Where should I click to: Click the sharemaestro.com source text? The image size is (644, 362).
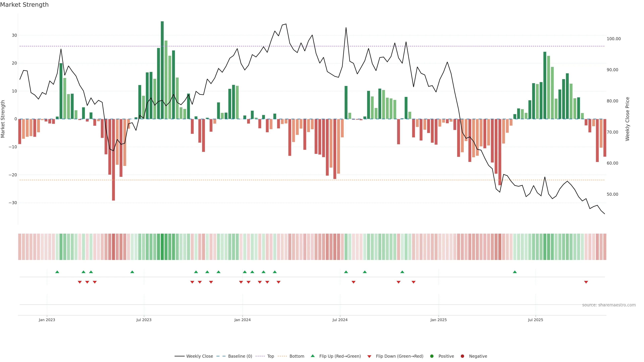tap(609, 305)
